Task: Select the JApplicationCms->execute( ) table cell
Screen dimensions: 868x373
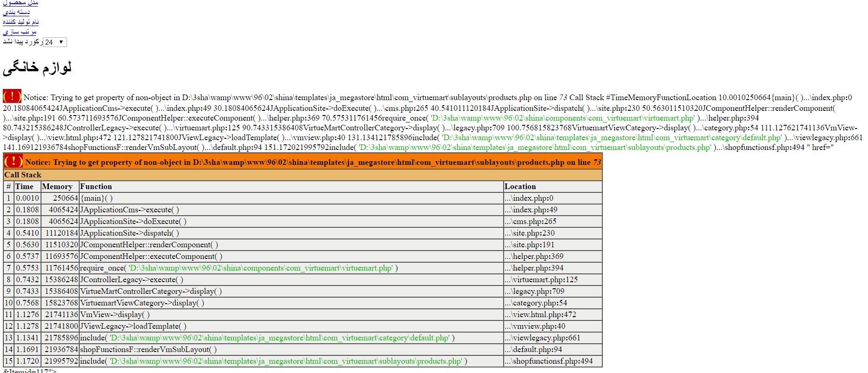Action: (x=291, y=210)
